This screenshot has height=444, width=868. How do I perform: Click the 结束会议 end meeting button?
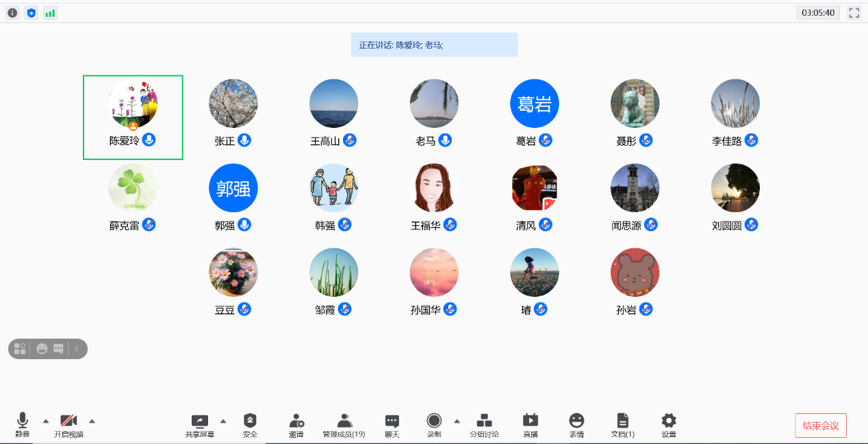pos(821,426)
